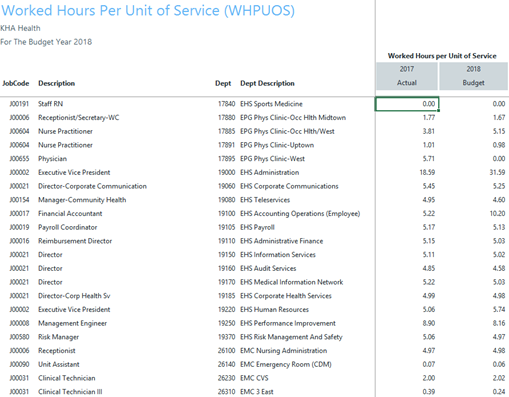This screenshot has width=509, height=397.
Task: Click the 2017 Actual column header
Action: pos(407,76)
